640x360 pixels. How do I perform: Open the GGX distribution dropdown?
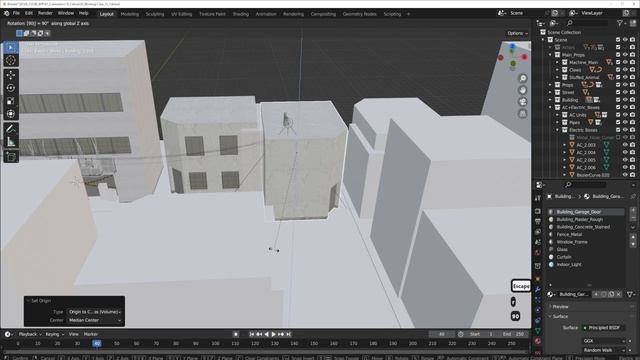coord(604,341)
